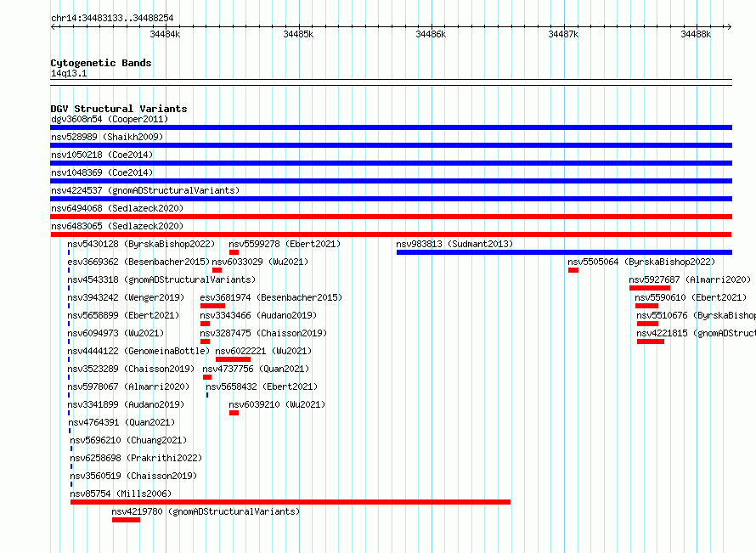This screenshot has height=553, width=756.
Task: Click the nsv5696210 (Chuang2021) label
Action: point(128,440)
